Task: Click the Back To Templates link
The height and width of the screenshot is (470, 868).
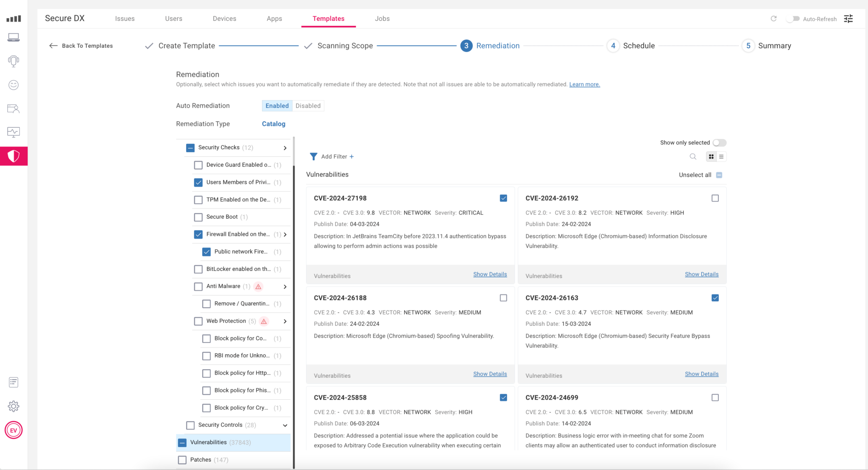Action: point(87,45)
